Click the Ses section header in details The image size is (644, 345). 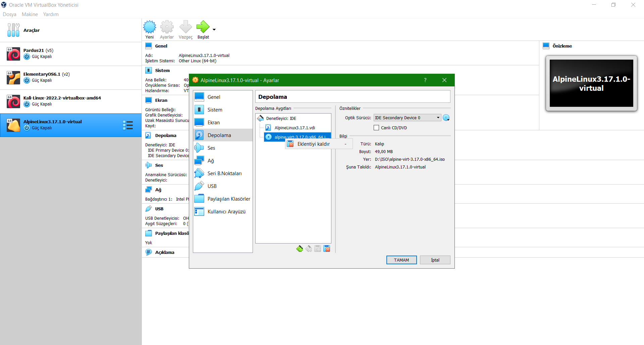pyautogui.click(x=159, y=165)
